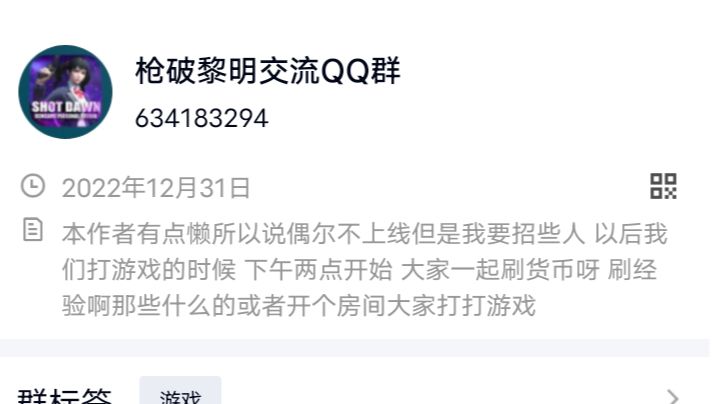
Task: Click the gray divider above group tags
Action: [x=354, y=348]
